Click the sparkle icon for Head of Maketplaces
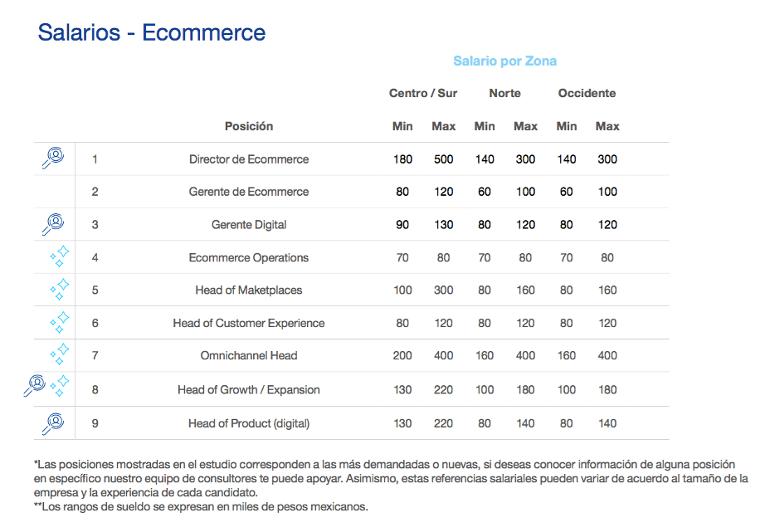This screenshot has width=765, height=532. coord(60,290)
